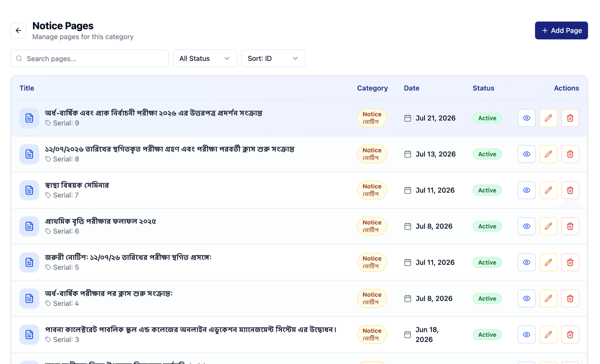Screen dimensions: 600x364
Task: Click the Title column header
Action: pos(27,88)
